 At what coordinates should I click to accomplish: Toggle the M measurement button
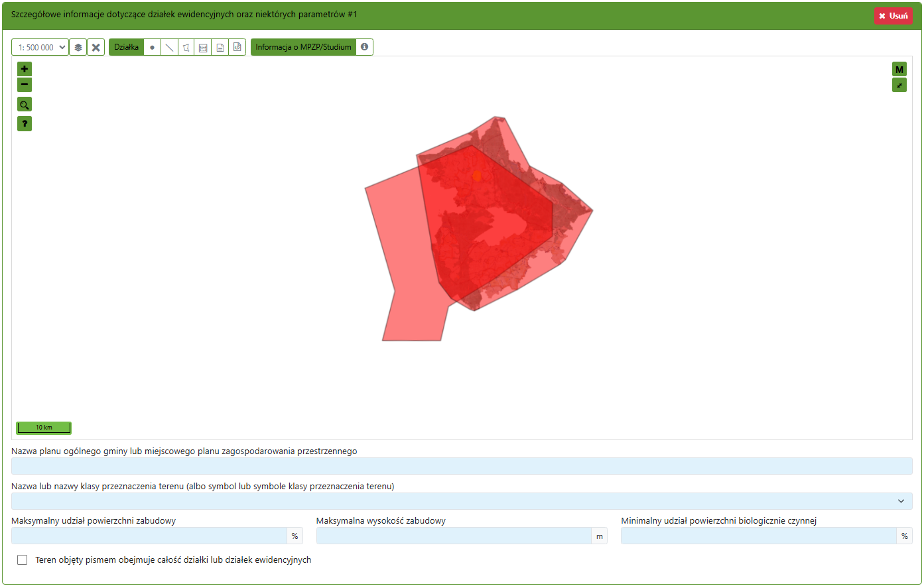(899, 68)
